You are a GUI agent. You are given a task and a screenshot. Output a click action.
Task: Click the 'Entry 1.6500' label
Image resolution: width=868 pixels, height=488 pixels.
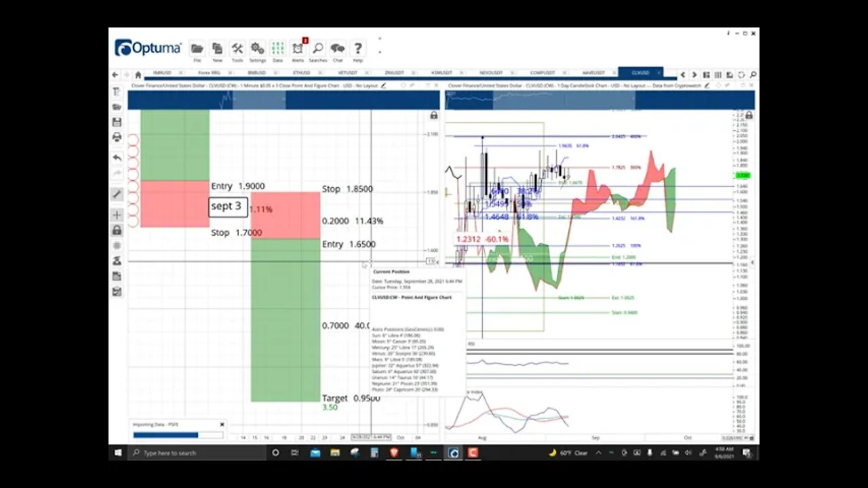click(349, 244)
